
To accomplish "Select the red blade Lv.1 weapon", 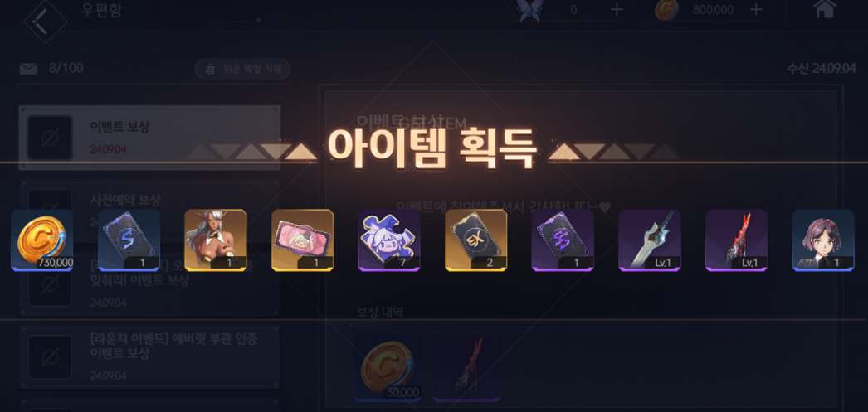I will 736,240.
